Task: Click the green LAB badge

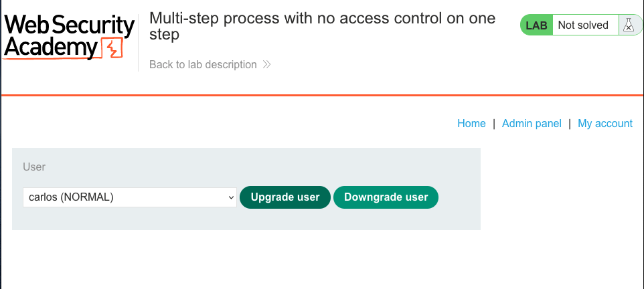Action: pyautogui.click(x=536, y=25)
